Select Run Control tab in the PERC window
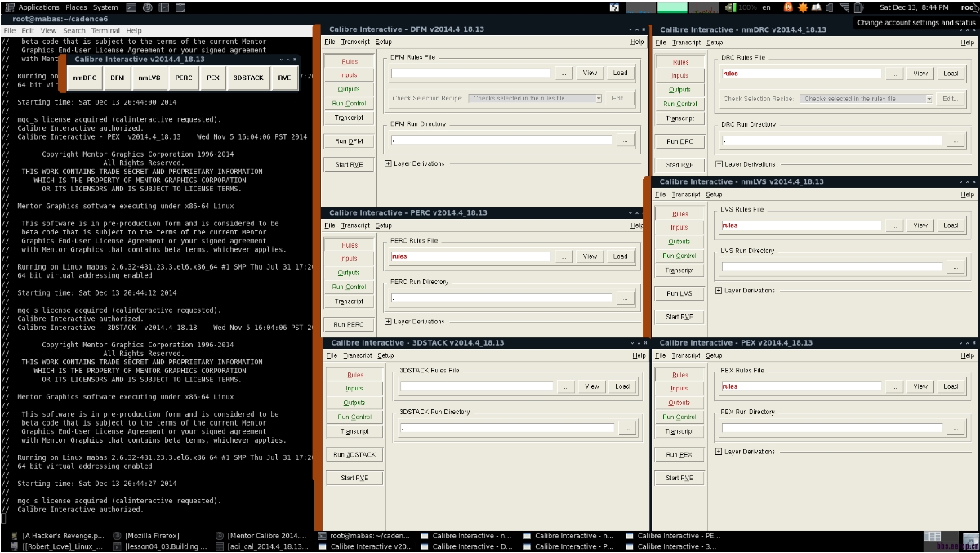This screenshot has width=980, height=553. pos(349,287)
